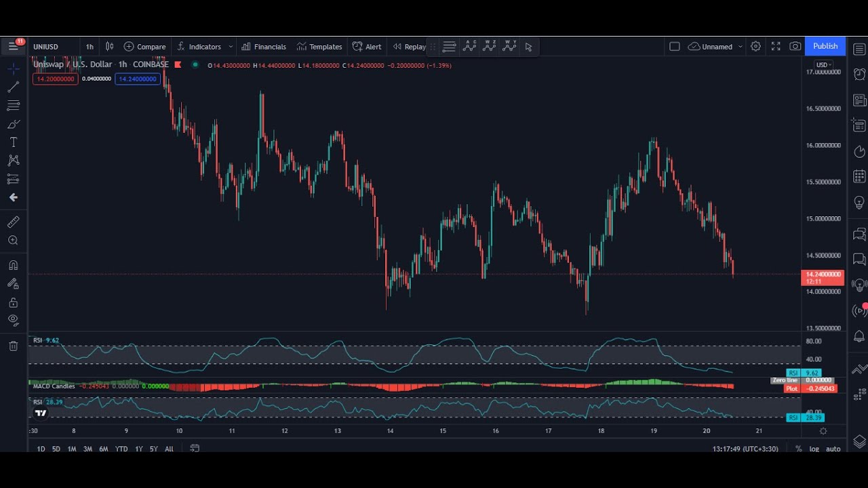Toggle log scale
This screenshot has height=488, width=868.
click(814, 449)
